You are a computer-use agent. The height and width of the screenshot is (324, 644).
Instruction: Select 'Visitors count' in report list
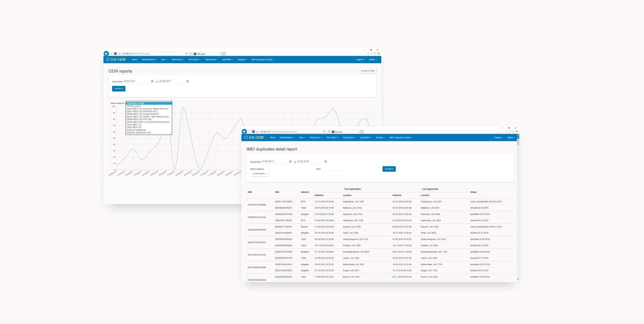point(134,106)
